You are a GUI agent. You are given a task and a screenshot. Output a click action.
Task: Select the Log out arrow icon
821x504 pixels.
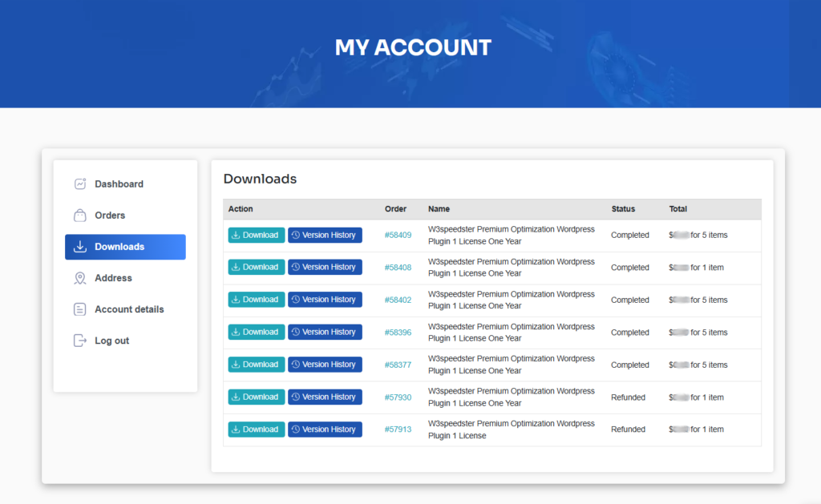79,340
